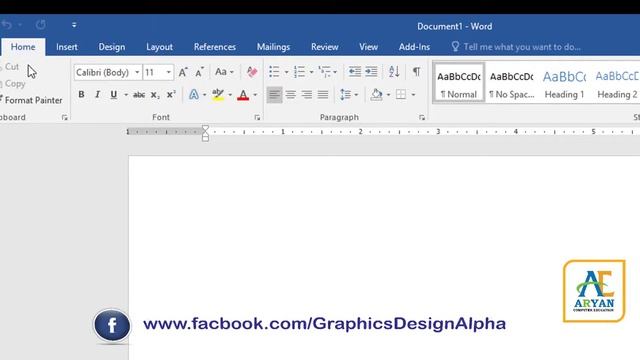This screenshot has width=640, height=360.
Task: Expand the font size dropdown arrow
Action: pyautogui.click(x=169, y=72)
